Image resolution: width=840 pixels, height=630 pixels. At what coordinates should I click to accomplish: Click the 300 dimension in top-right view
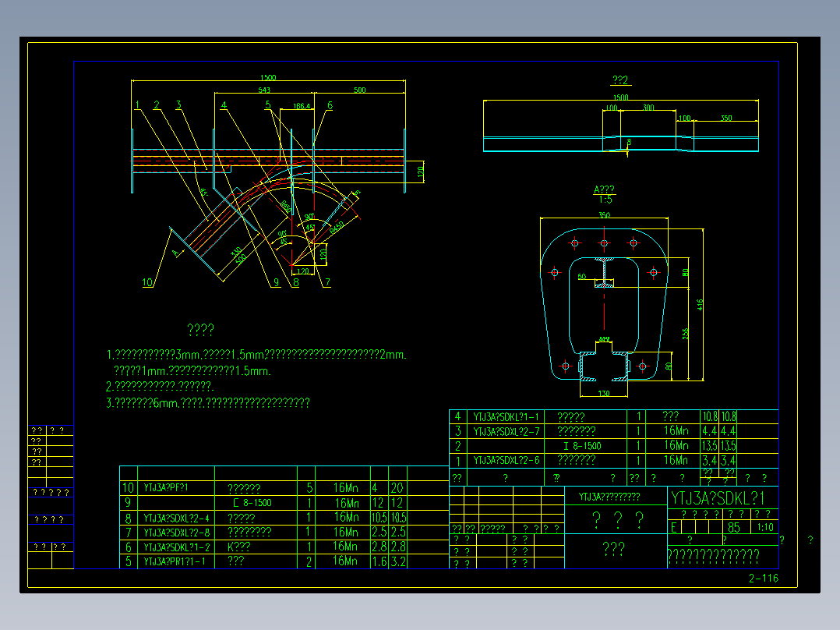(x=648, y=108)
